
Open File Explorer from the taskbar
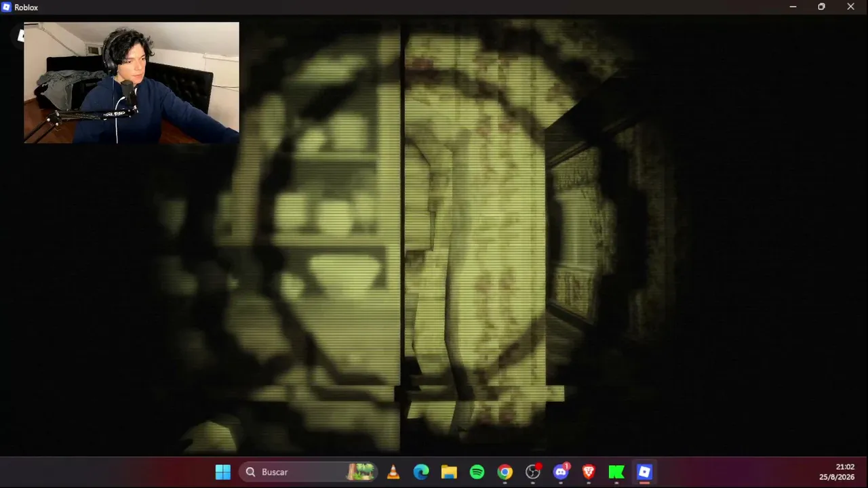pos(449,472)
